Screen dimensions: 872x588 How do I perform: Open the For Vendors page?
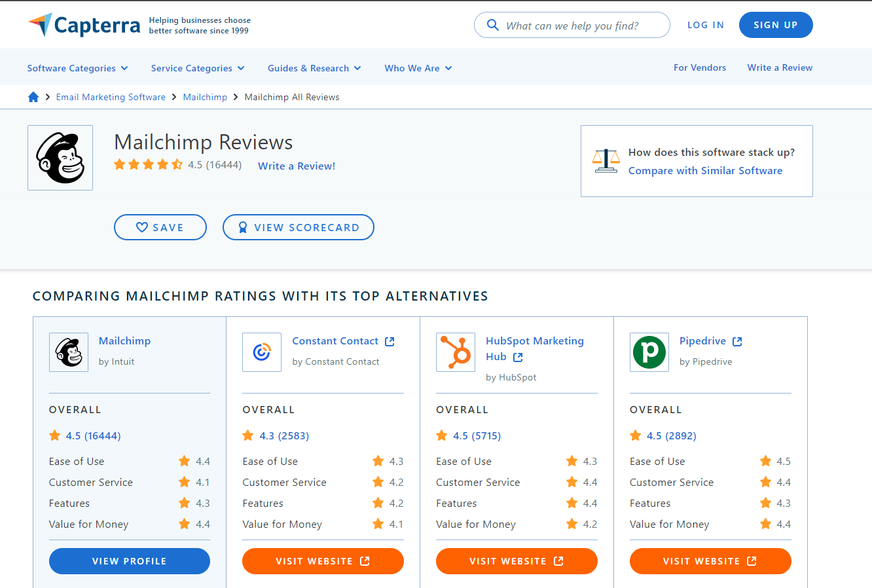700,67
